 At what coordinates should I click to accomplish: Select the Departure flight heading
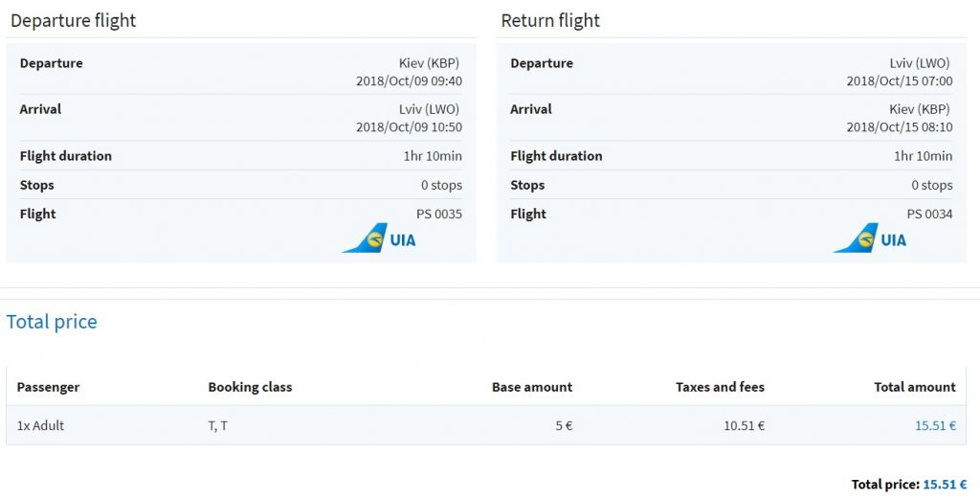73,21
